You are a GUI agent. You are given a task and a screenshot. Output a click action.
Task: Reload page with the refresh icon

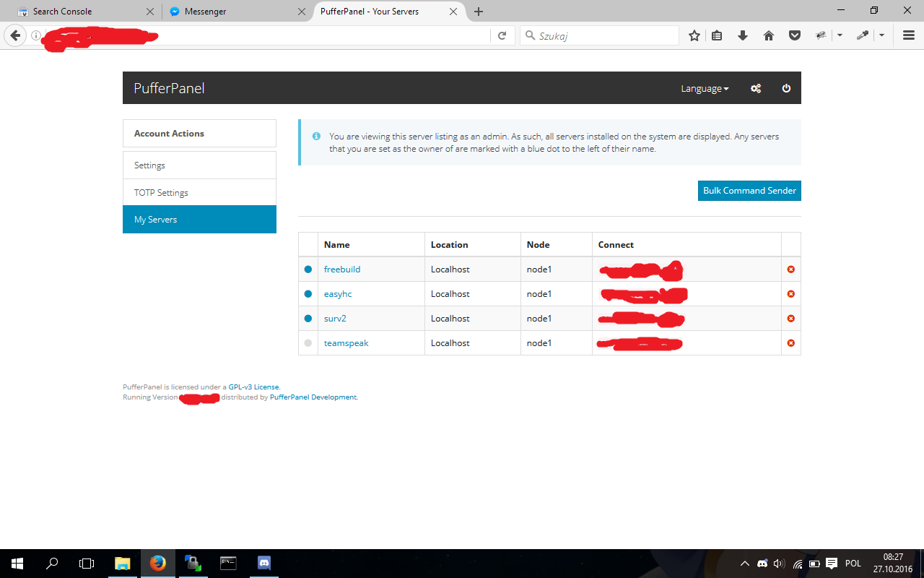(x=502, y=35)
